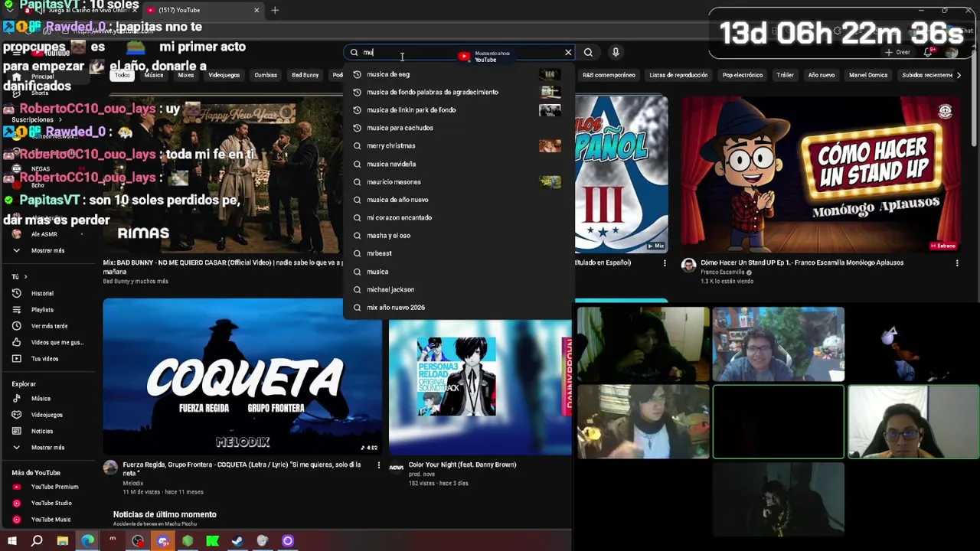Switch to Microsoft Edge on taskbar
The height and width of the screenshot is (551, 980).
[x=87, y=541]
